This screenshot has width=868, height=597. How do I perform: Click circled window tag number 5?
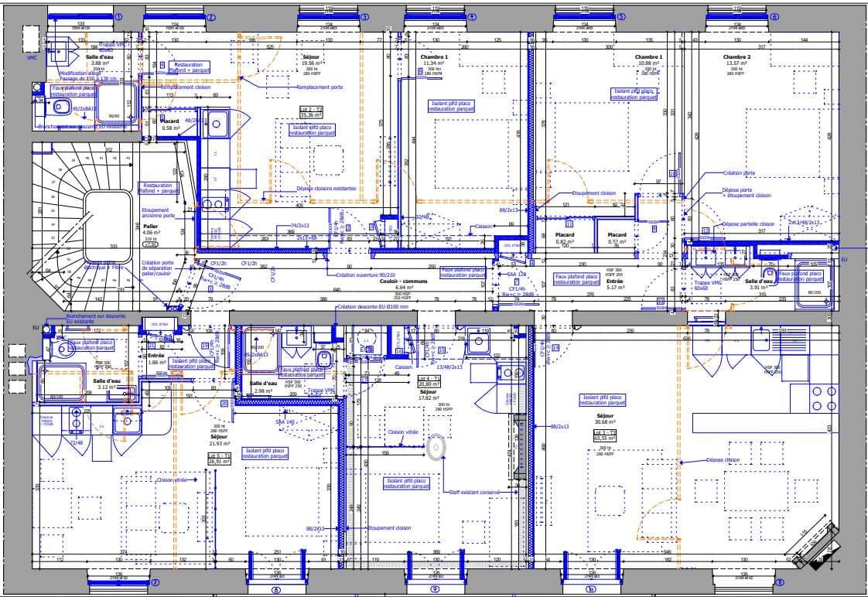pos(621,17)
